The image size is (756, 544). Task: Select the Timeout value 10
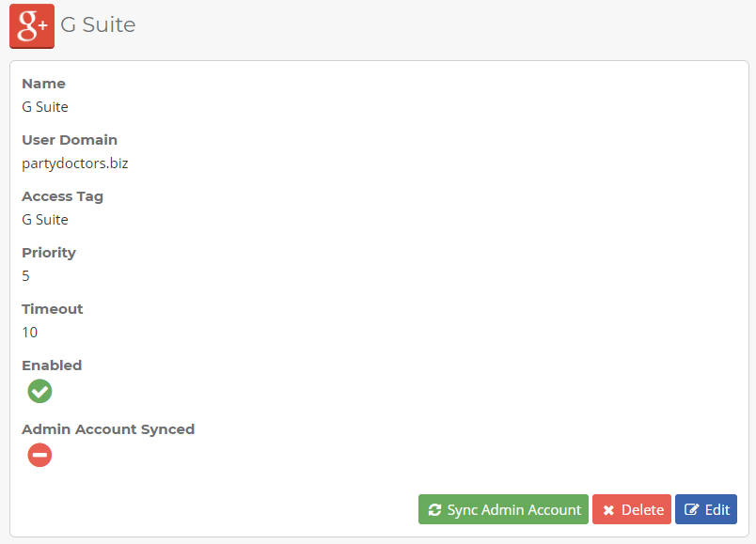[30, 333]
